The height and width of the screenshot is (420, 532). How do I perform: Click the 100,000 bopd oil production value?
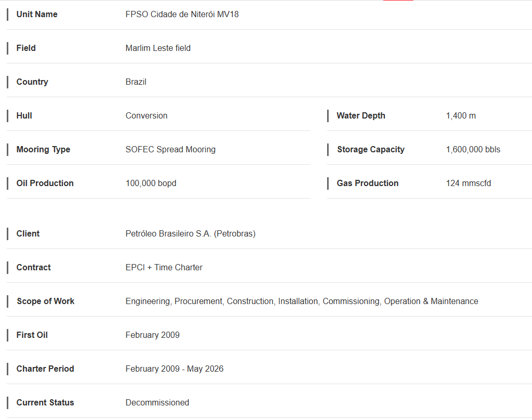(151, 183)
